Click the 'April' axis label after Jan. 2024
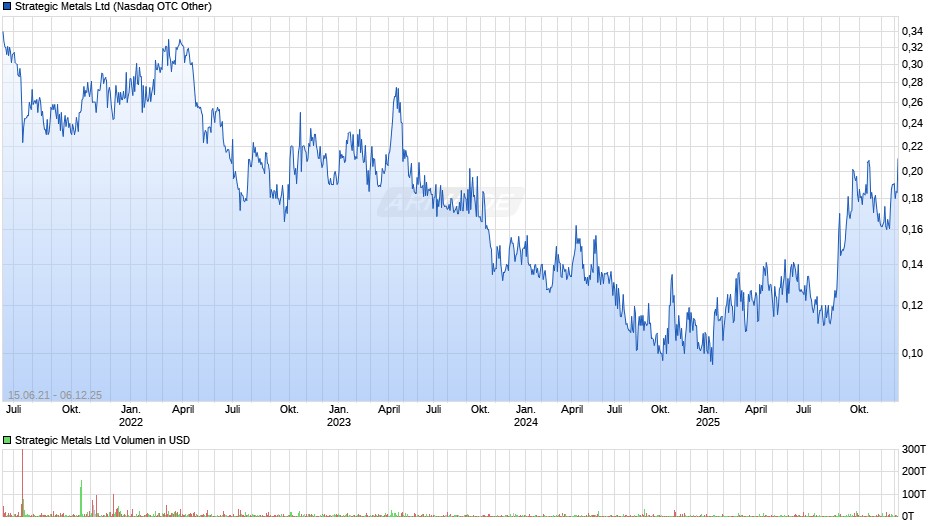The image size is (940, 526). coord(572,410)
